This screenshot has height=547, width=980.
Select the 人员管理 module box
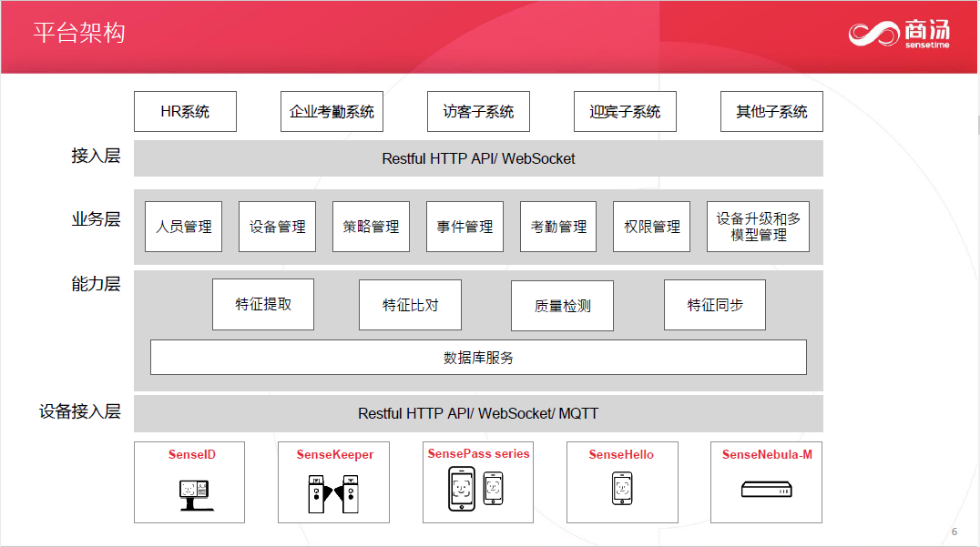(x=183, y=227)
